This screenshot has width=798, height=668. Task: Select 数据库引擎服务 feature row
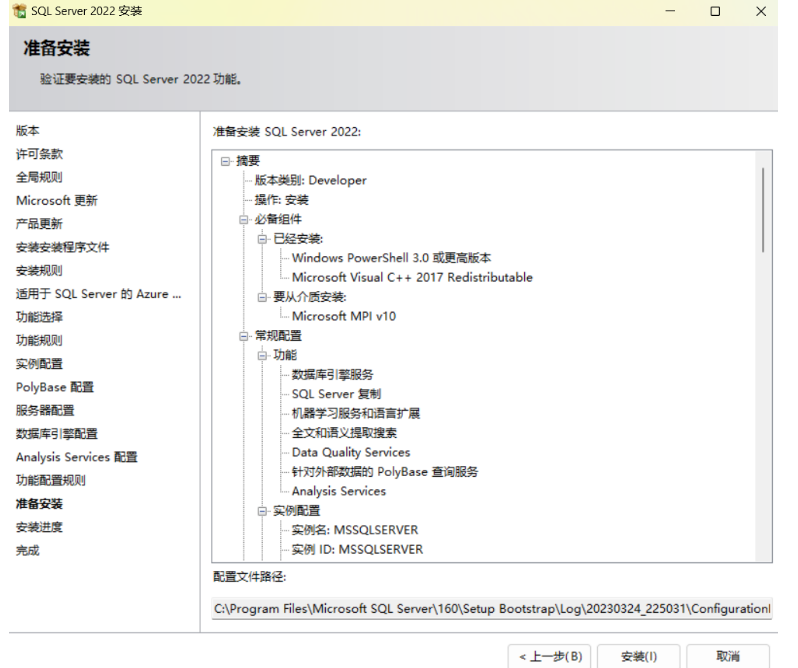[332, 375]
